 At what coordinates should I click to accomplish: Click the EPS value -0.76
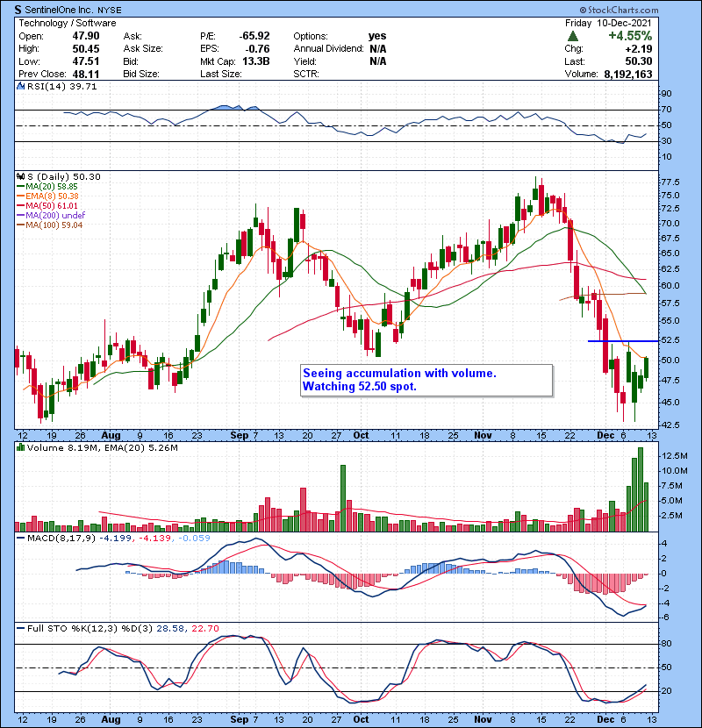coord(258,49)
